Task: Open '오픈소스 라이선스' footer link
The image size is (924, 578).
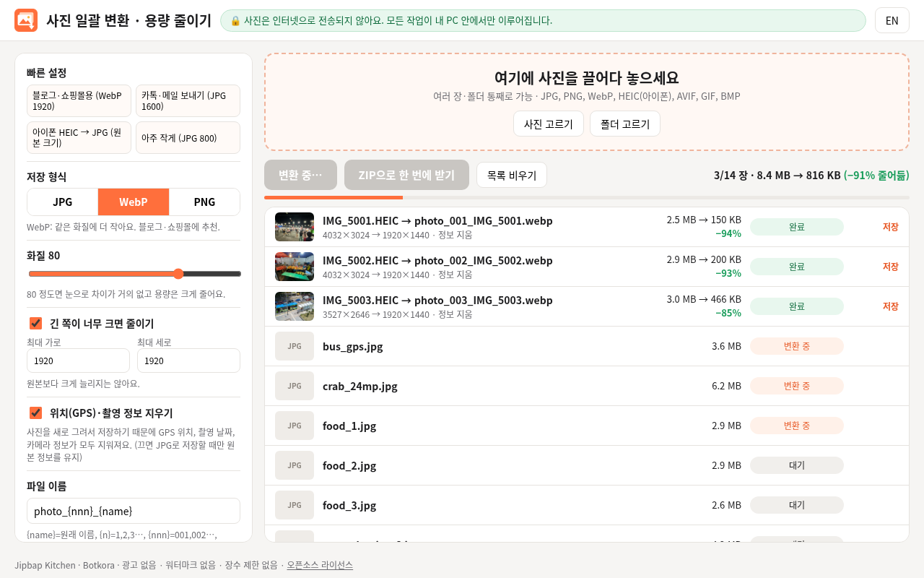Action: pos(320,565)
